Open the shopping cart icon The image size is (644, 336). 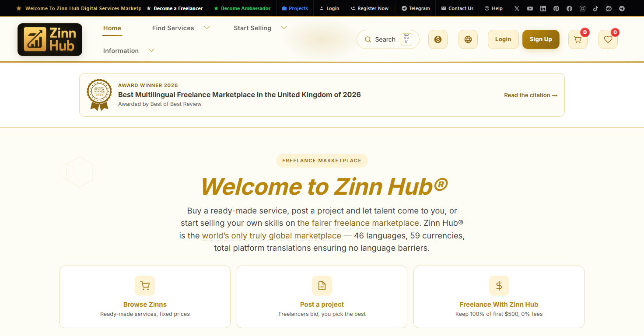tap(577, 39)
